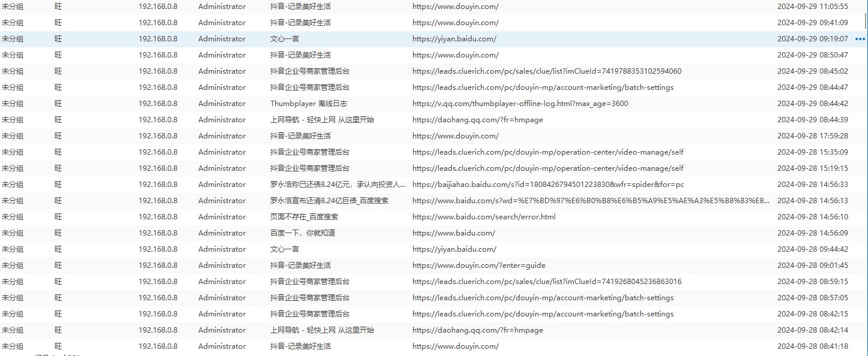Select the baidu.com/search/error.html URL
This screenshot has height=356, width=868.
tap(484, 217)
